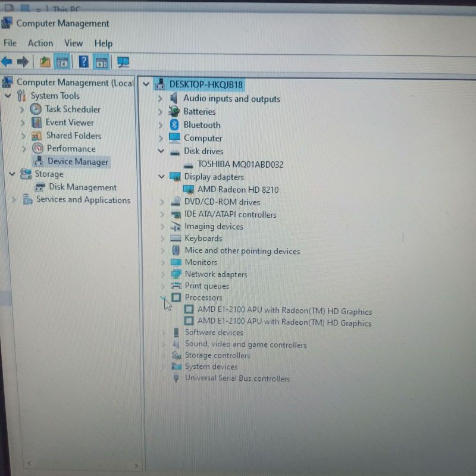Click the Network adapters icon
The width and height of the screenshot is (476, 476).
[176, 274]
